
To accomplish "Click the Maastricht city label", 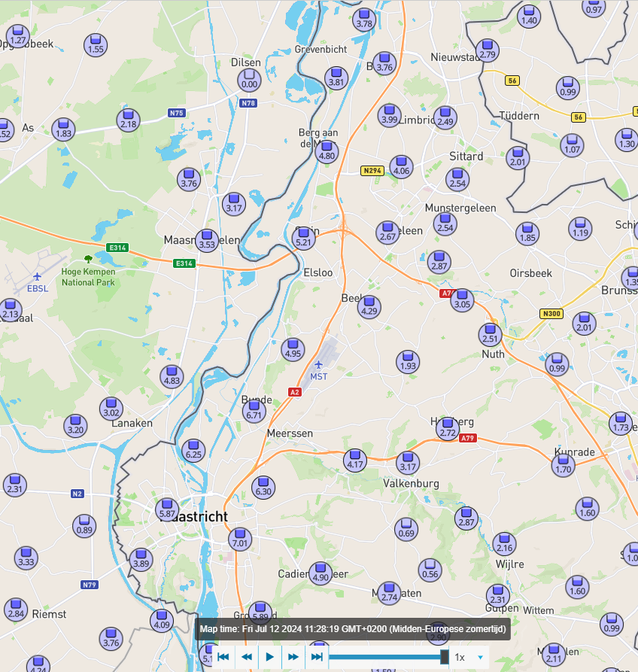I will point(194,516).
